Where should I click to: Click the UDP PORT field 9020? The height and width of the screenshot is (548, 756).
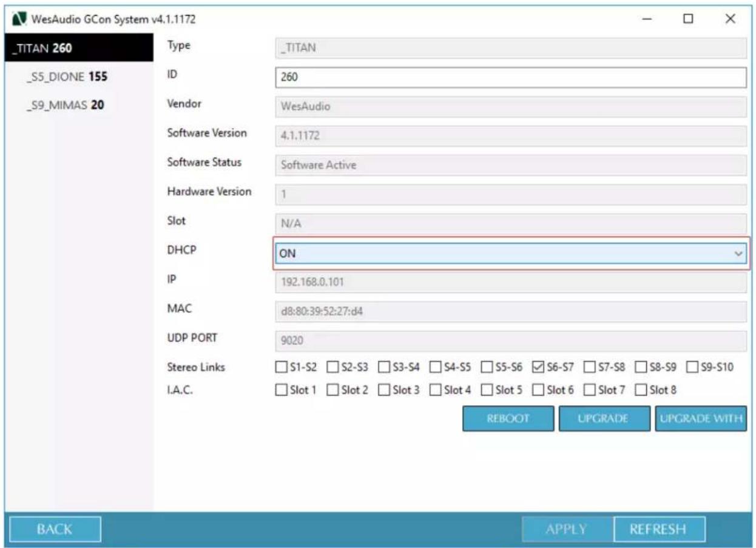tap(510, 340)
